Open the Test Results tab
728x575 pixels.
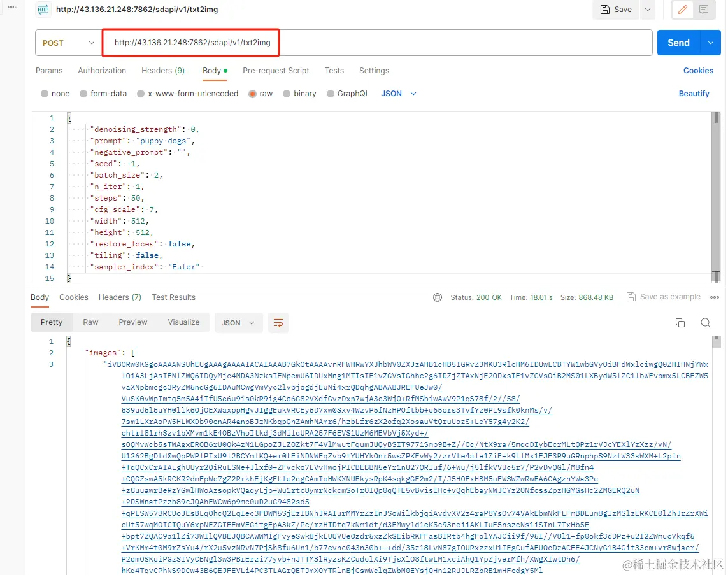pyautogui.click(x=174, y=297)
